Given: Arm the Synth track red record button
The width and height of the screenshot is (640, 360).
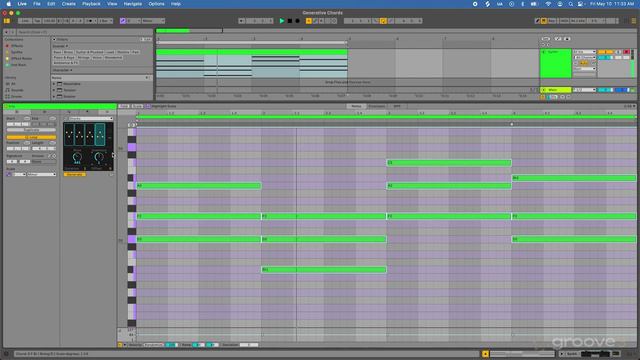Looking at the screenshot, I should (x=626, y=52).
